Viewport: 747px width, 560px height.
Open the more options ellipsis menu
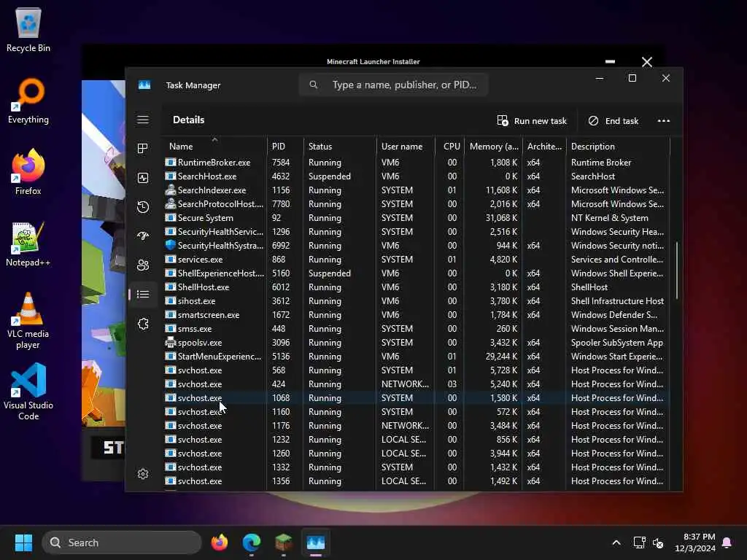[x=664, y=121]
